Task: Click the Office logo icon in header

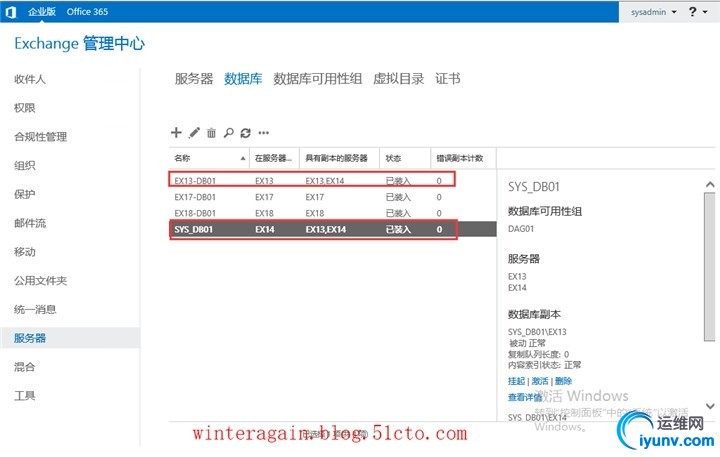Action: tap(11, 12)
